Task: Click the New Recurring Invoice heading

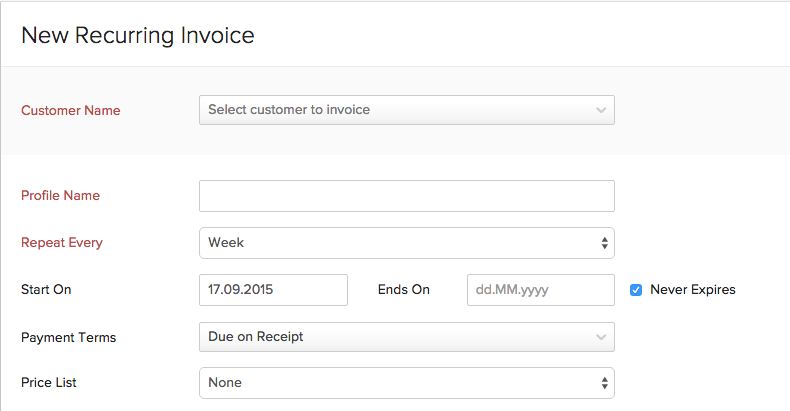Action: coord(137,36)
